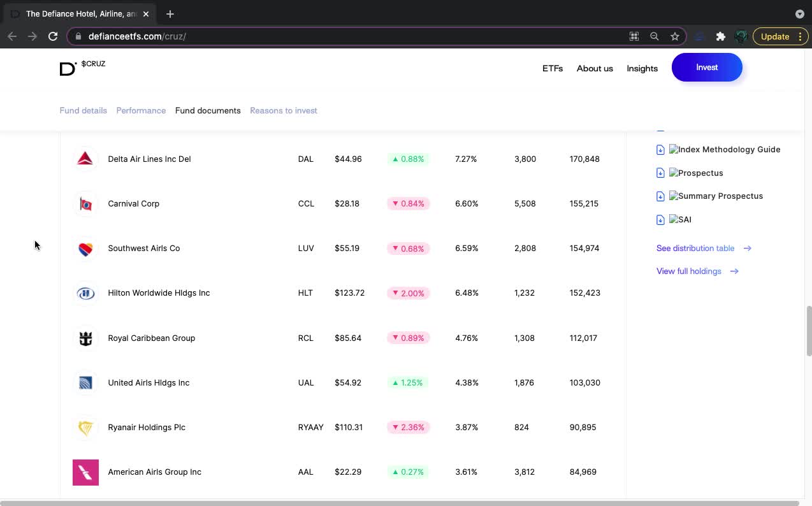Viewport: 812px width, 506px height.
Task: Click the install app icon in address bar
Action: (x=634, y=36)
